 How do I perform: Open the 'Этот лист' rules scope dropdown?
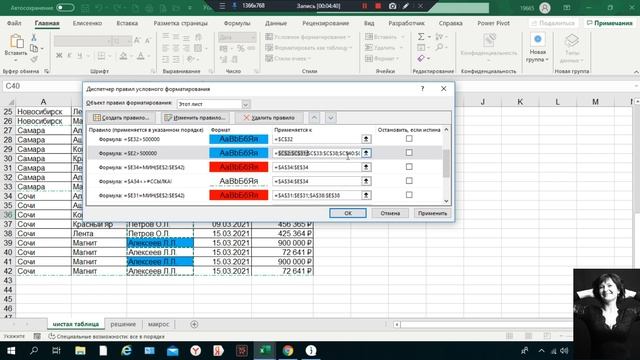coord(245,104)
